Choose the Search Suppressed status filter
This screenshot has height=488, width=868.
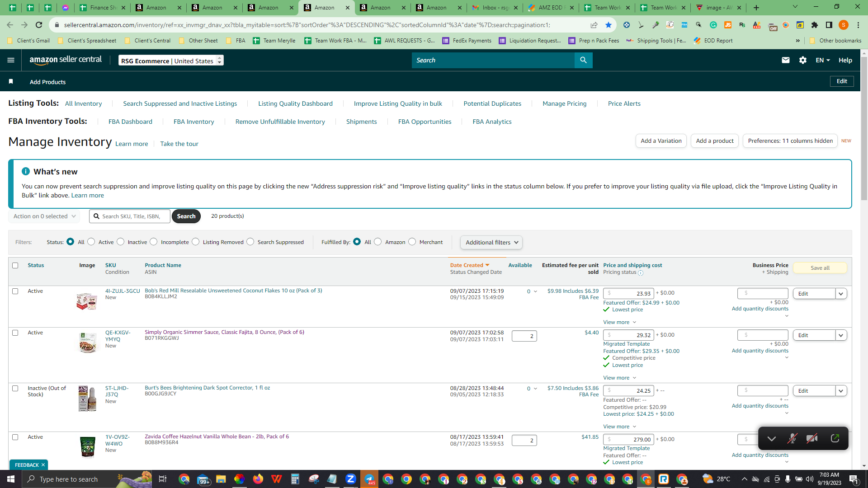pyautogui.click(x=250, y=242)
